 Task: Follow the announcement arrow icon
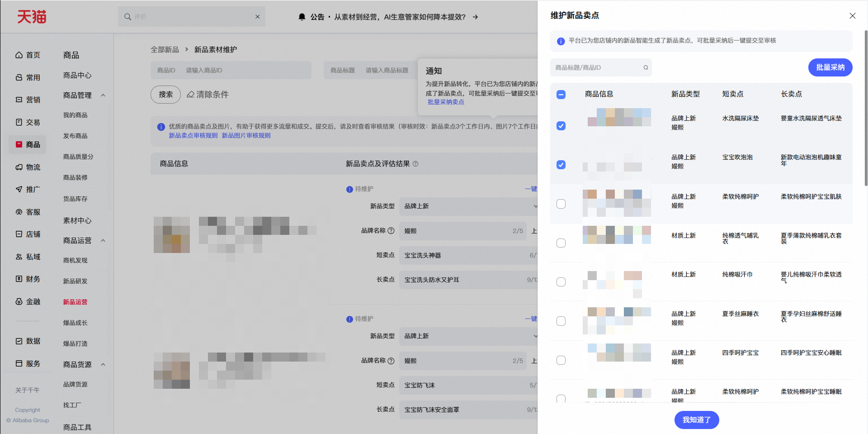pos(475,17)
